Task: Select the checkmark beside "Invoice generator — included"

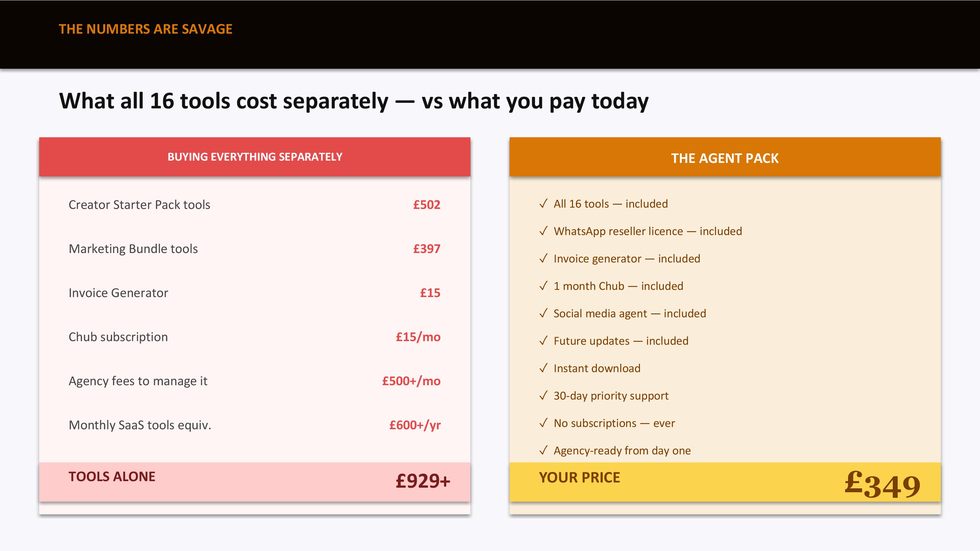Action: [x=543, y=259]
